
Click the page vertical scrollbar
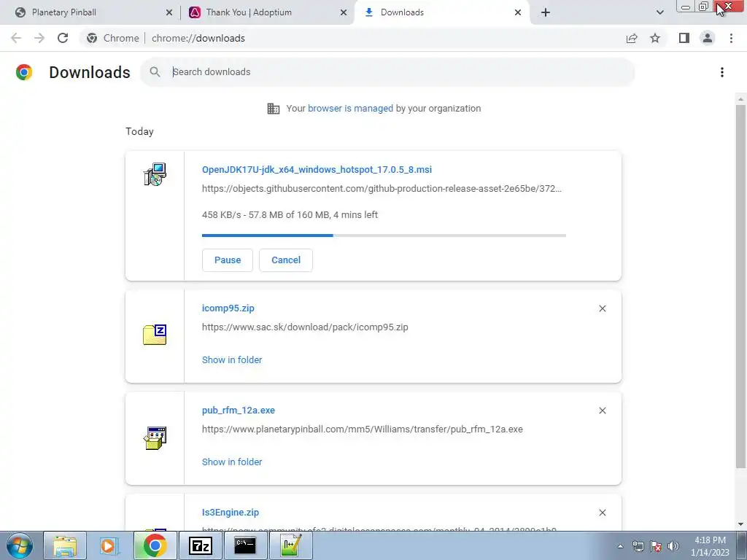coord(740,286)
